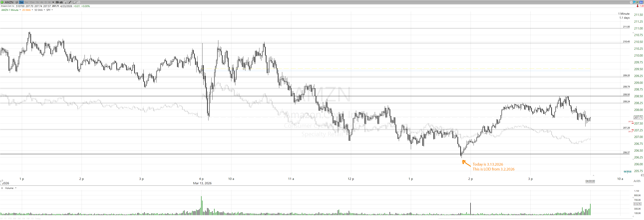The height and width of the screenshot is (220, 644).
Task: Open the bar chart style icon
Action: (x=61, y=2)
